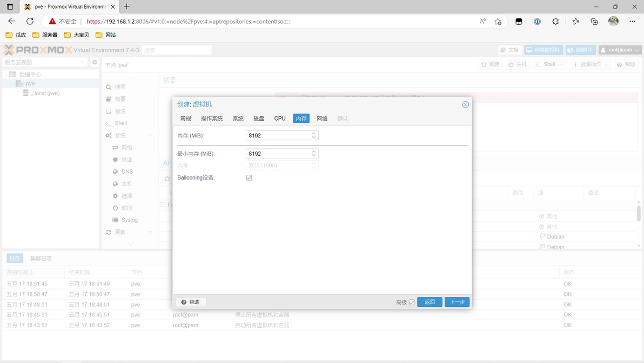Click the 创建CT button
The image size is (644, 363).
pyautogui.click(x=580, y=50)
